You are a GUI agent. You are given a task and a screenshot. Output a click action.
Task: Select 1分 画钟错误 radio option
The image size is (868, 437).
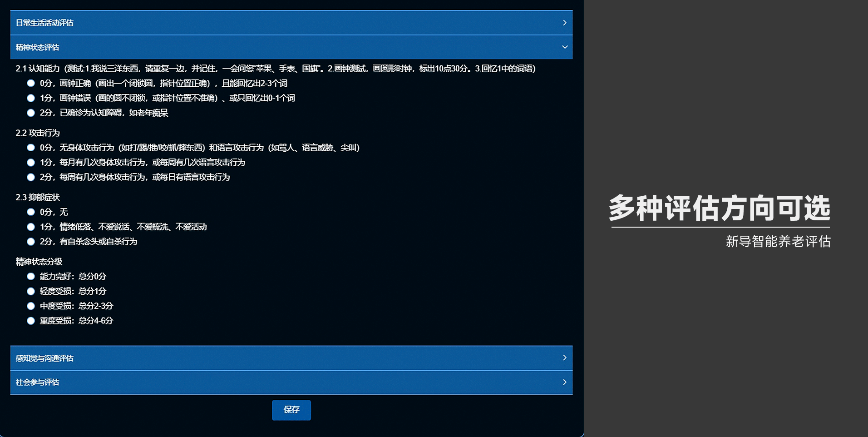[x=31, y=98]
